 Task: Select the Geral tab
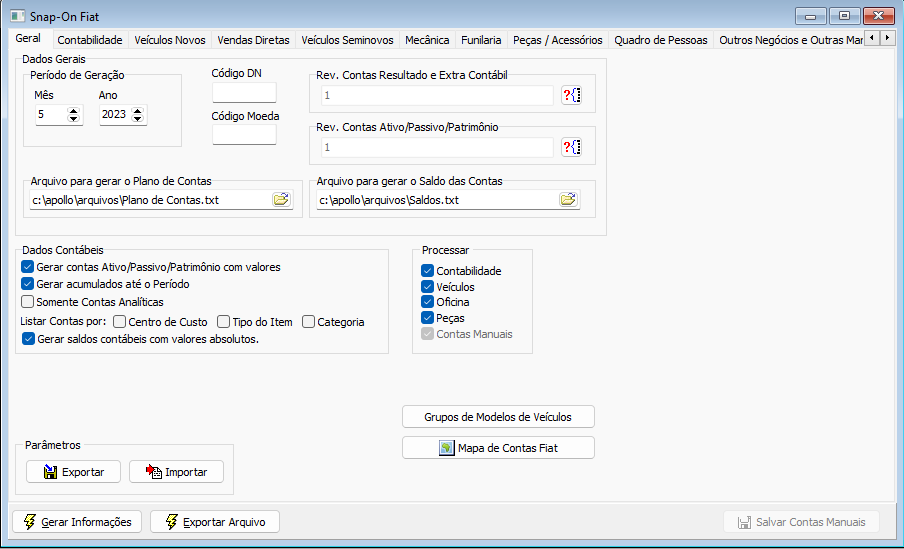28,38
